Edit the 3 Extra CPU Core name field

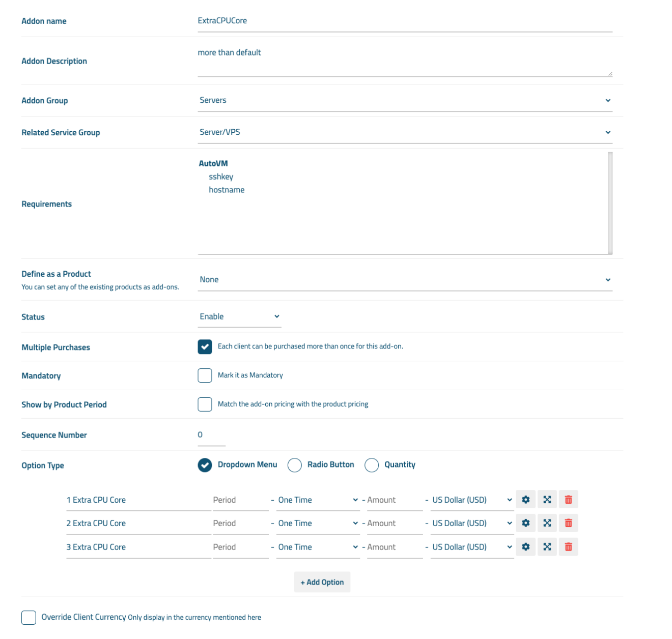point(138,547)
